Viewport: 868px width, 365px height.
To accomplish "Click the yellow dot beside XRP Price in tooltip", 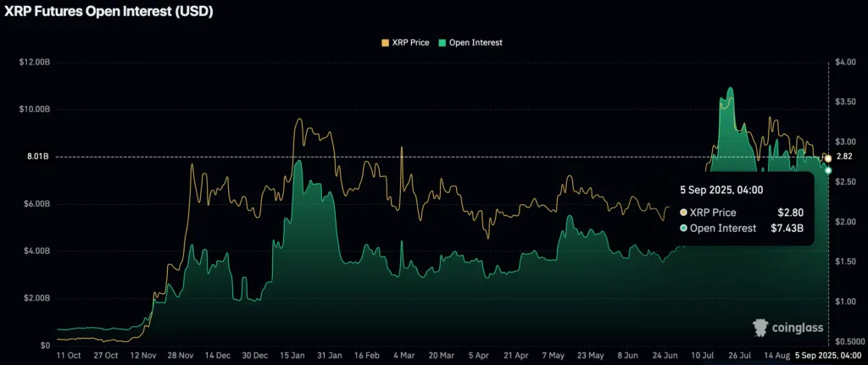I will pyautogui.click(x=684, y=213).
